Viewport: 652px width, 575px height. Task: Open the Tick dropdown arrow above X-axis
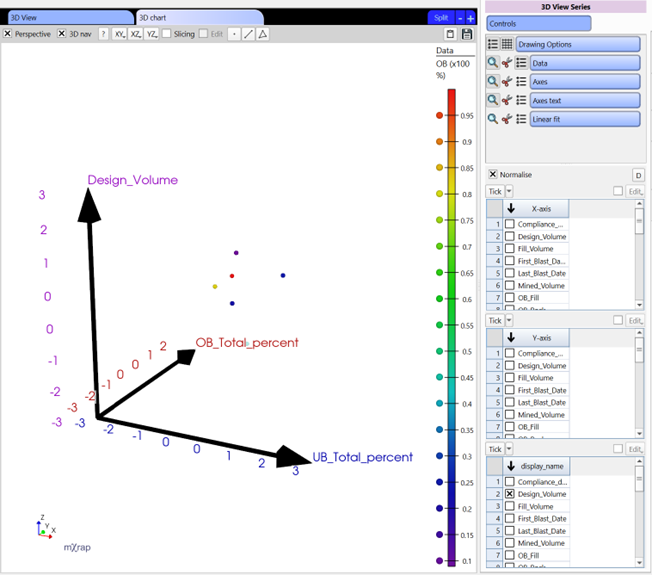pos(509,191)
